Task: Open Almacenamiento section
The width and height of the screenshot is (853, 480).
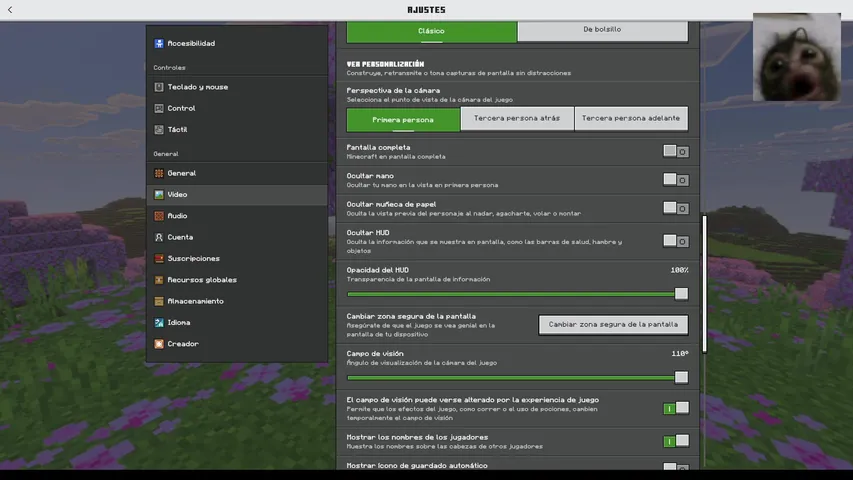Action: (x=237, y=301)
